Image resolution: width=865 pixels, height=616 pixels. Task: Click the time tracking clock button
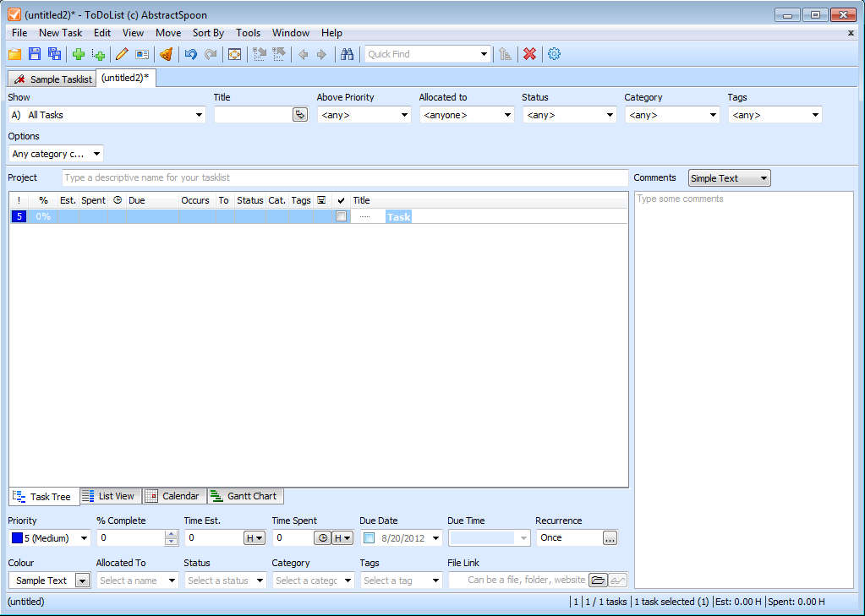tap(322, 537)
